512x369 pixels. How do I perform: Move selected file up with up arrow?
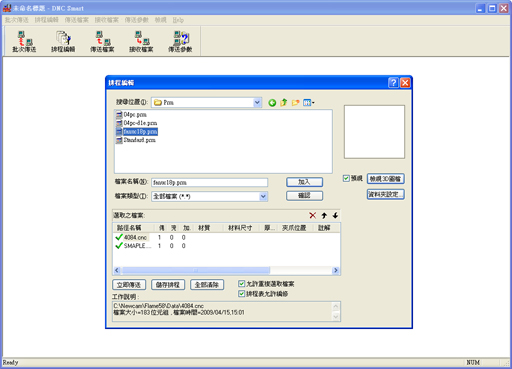tap(324, 215)
